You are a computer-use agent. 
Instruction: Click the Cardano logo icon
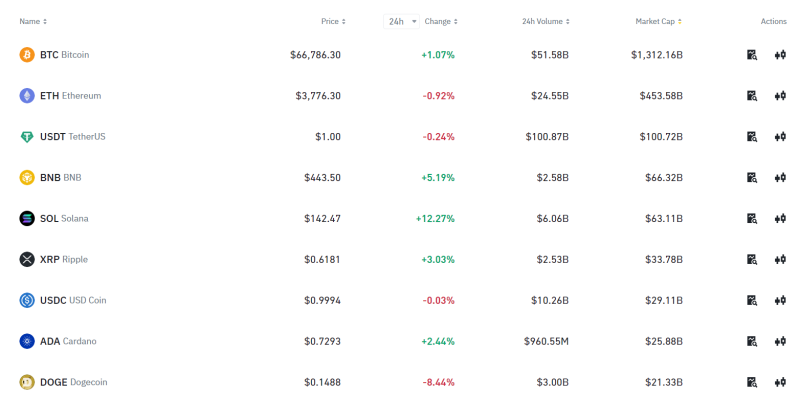[27, 341]
